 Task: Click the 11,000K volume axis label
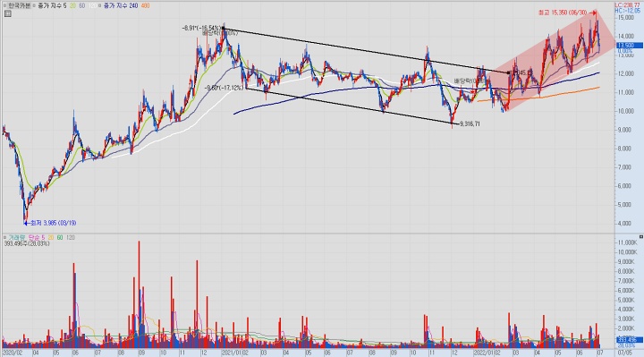[627, 242]
